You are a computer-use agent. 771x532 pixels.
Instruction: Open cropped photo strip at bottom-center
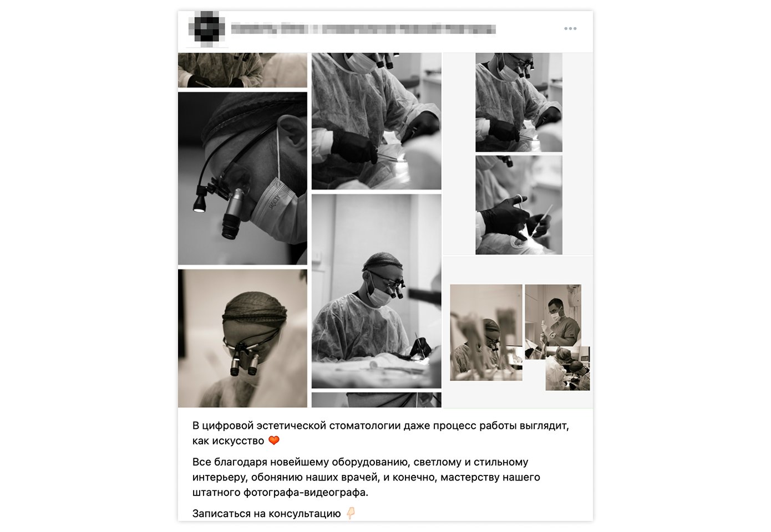377,400
